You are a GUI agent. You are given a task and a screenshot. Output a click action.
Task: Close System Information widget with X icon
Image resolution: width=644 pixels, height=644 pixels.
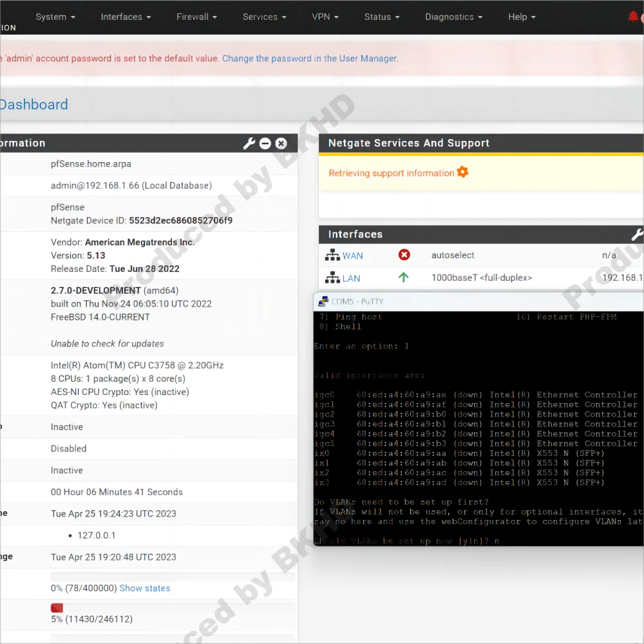click(x=281, y=144)
